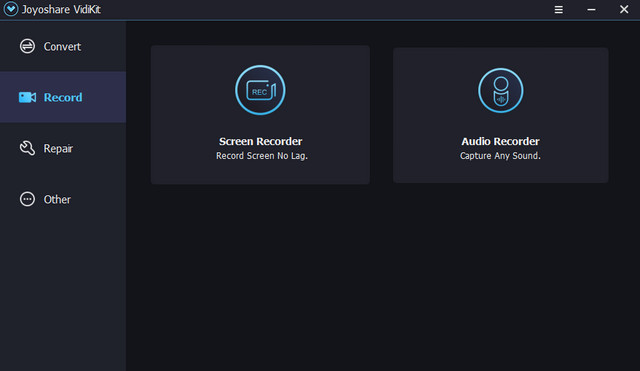Open the hamburger menu in title bar
The width and height of the screenshot is (640, 371).
[x=558, y=9]
